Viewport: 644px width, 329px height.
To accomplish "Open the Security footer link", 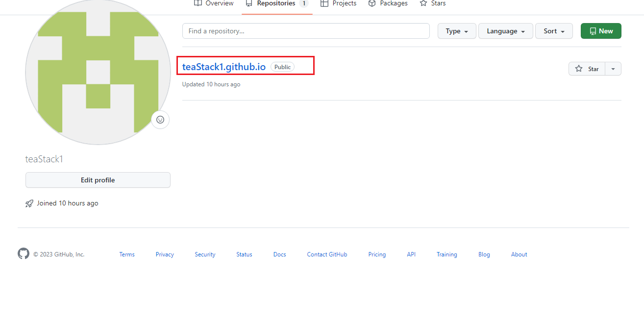I will (205, 254).
